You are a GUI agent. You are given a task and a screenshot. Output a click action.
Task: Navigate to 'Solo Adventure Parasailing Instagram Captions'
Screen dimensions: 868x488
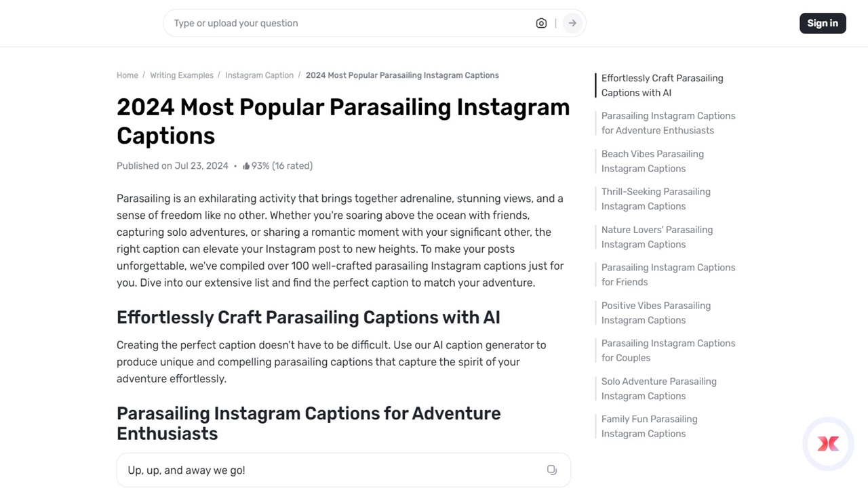coord(658,388)
